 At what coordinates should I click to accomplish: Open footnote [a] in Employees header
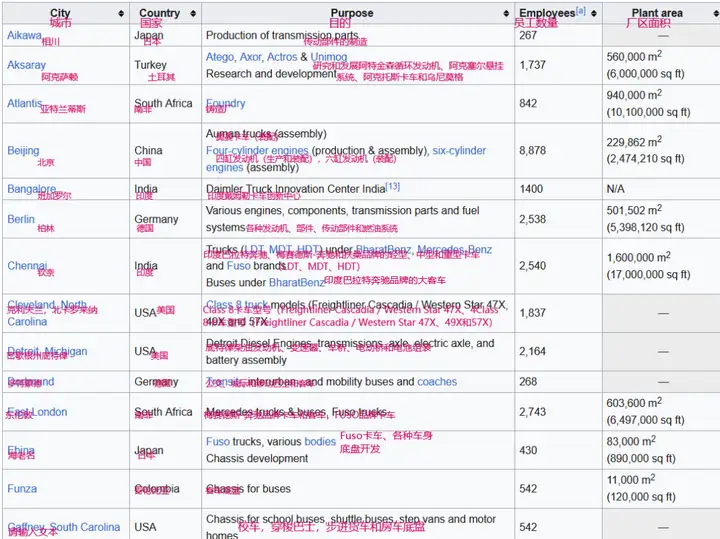pyautogui.click(x=581, y=11)
